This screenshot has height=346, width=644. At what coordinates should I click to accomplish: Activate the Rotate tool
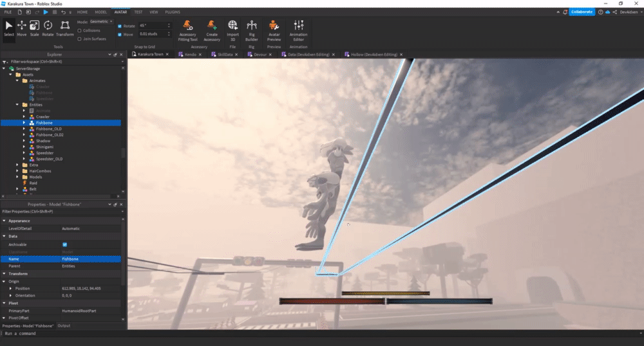tap(48, 29)
